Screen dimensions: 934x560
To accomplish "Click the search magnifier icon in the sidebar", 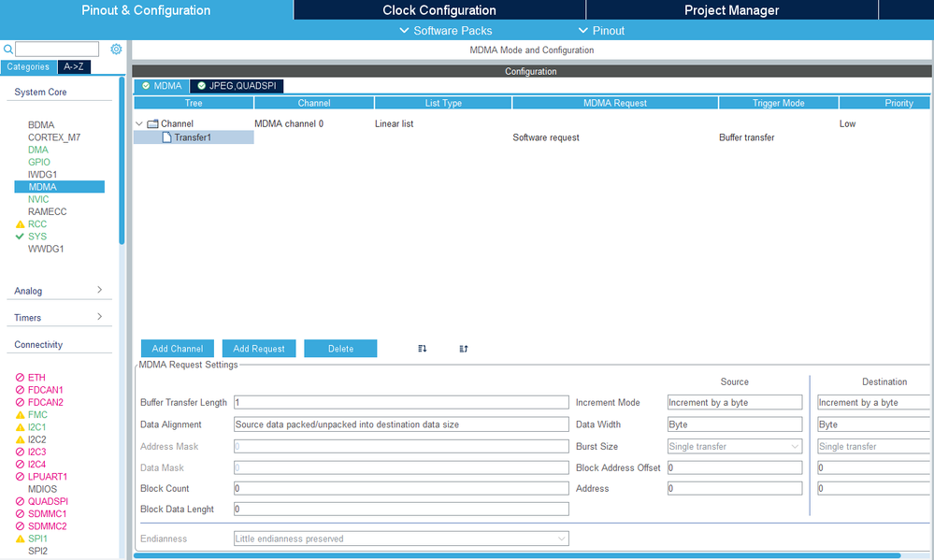I will point(8,50).
